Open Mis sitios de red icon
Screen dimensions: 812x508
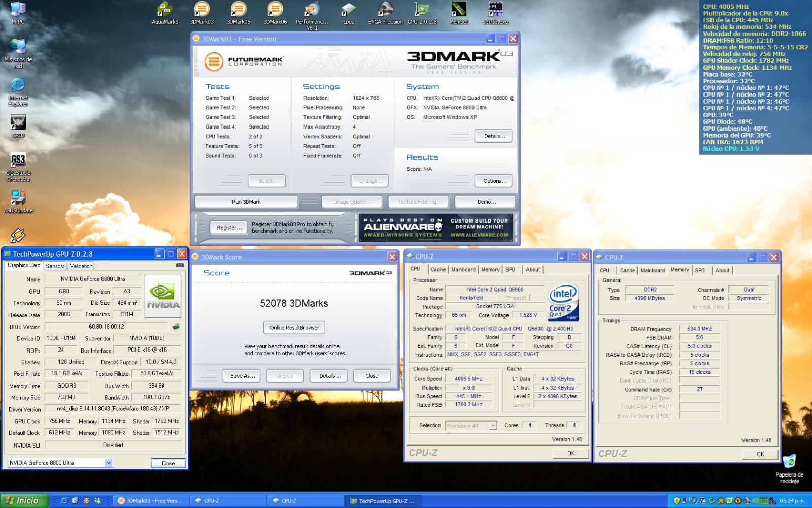tap(18, 53)
